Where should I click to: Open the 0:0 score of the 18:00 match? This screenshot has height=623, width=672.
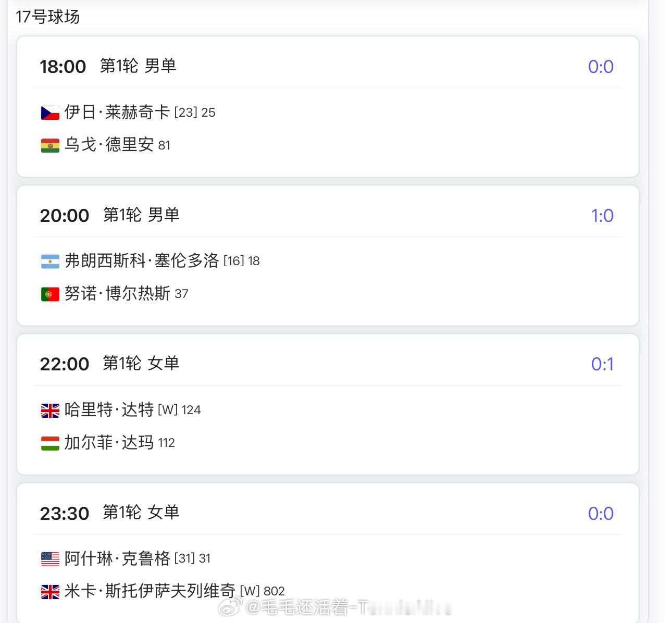601,67
